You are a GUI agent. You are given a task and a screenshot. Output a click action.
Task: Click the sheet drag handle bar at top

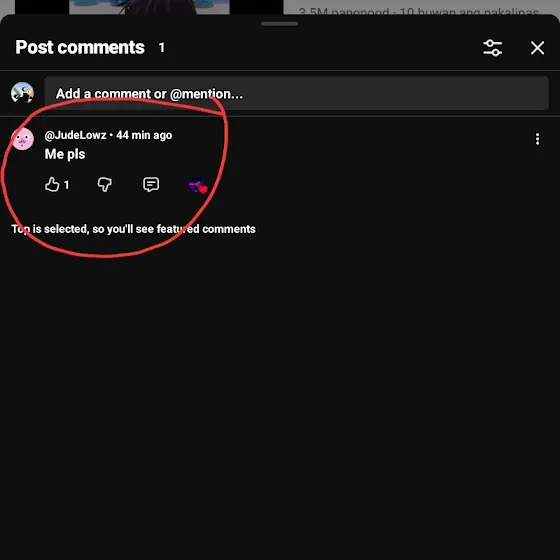[279, 24]
